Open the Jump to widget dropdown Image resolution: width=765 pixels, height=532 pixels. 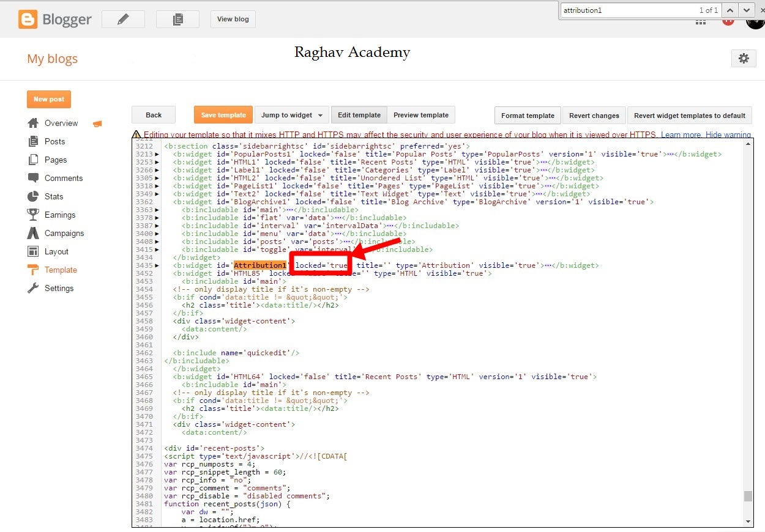[292, 114]
